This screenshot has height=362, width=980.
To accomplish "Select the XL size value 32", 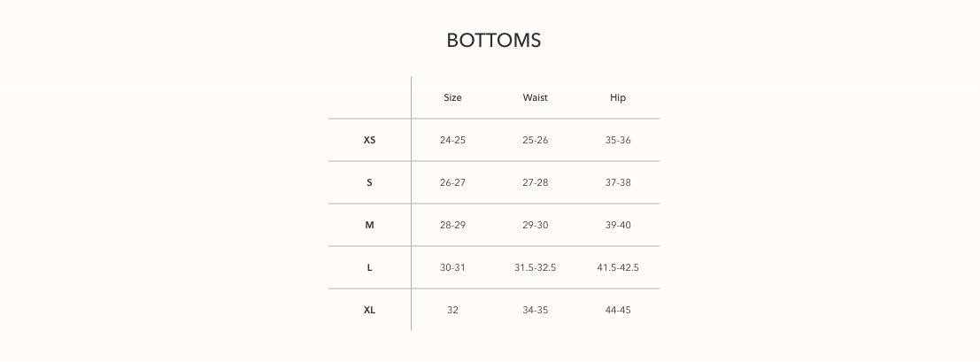I will (452, 310).
